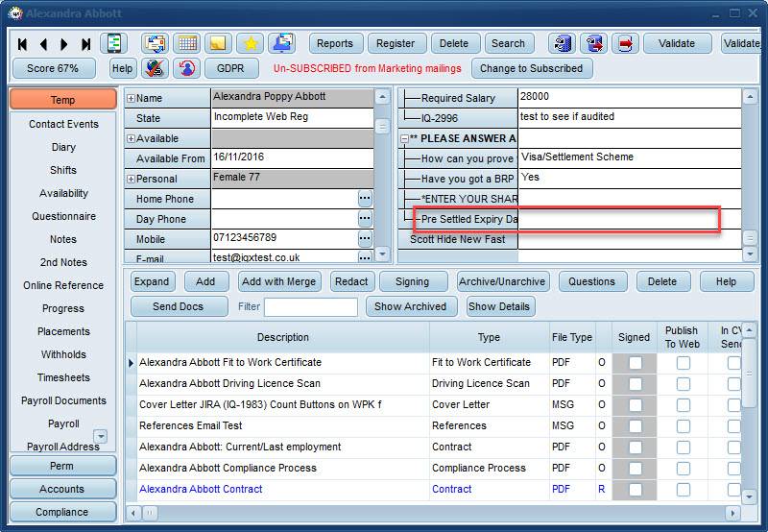Viewport: 768px width, 532px height.
Task: Tick Signed for Fit to Work Certificate
Action: tap(636, 362)
